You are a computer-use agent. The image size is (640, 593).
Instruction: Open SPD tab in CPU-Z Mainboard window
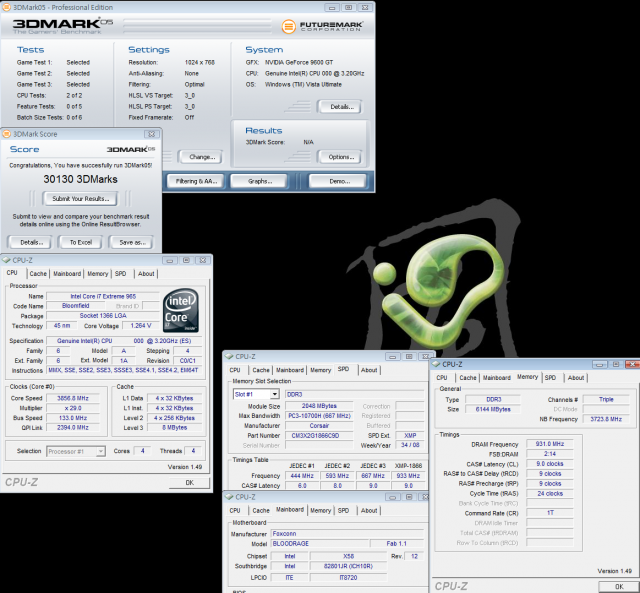pos(344,511)
